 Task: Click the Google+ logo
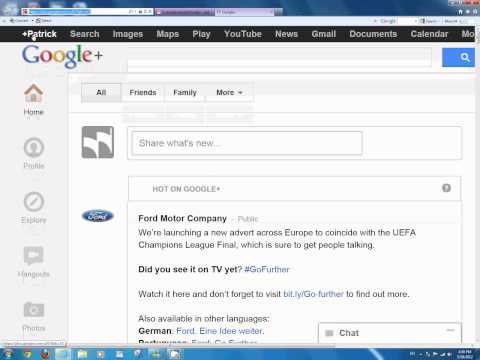62,56
